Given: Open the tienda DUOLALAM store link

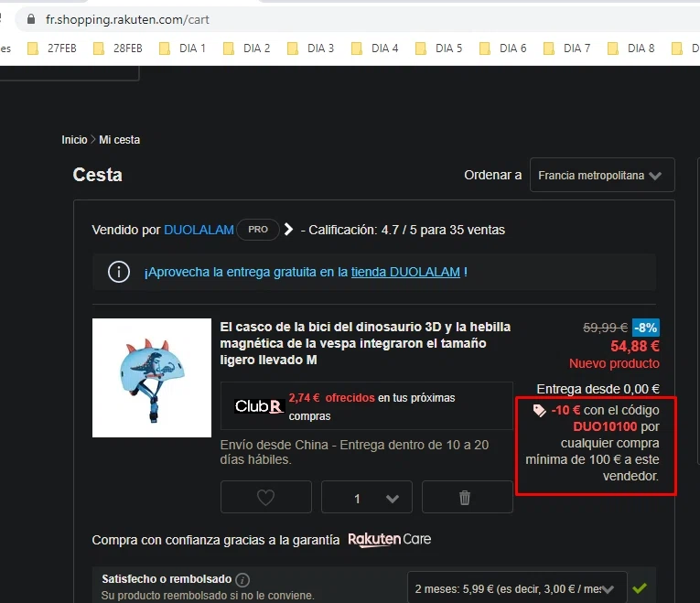Looking at the screenshot, I should tap(405, 272).
